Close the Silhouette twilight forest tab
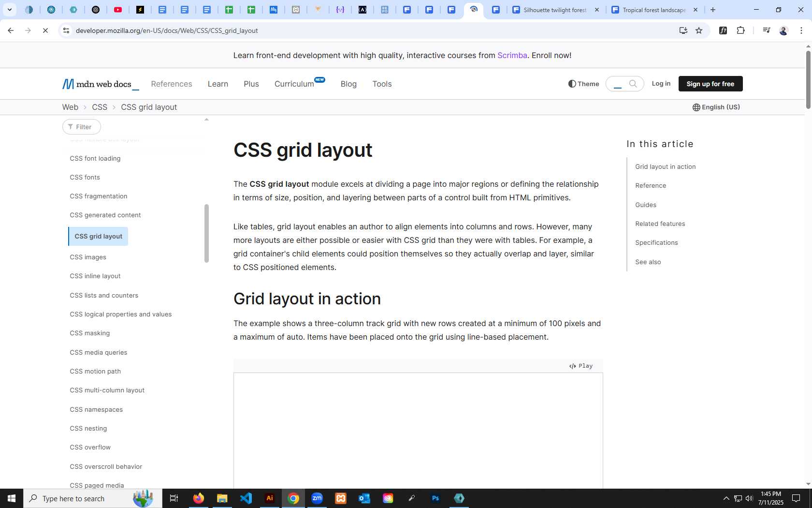This screenshot has width=812, height=508. click(597, 10)
